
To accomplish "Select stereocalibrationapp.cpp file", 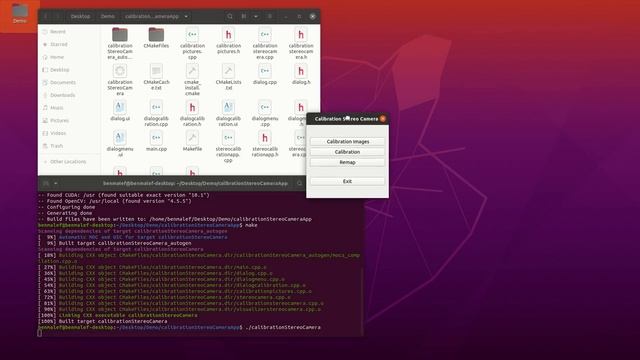I will [x=229, y=147].
